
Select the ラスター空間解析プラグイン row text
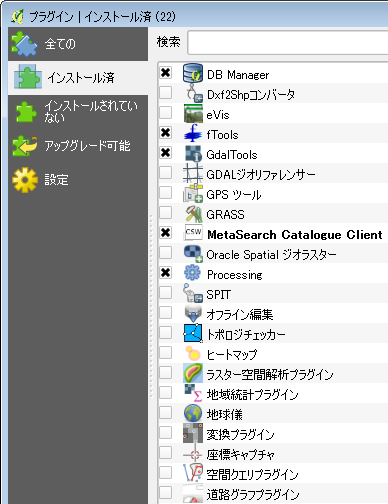tap(270, 374)
